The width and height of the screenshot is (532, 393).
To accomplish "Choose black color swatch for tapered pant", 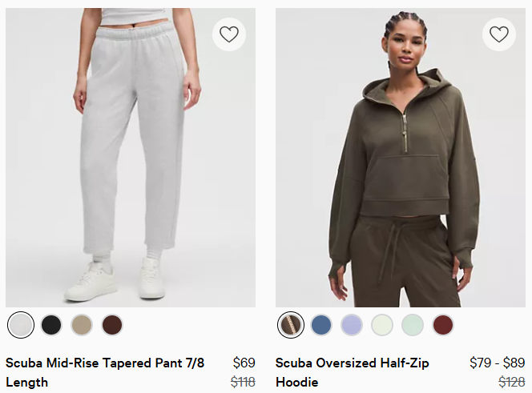I will (51, 325).
